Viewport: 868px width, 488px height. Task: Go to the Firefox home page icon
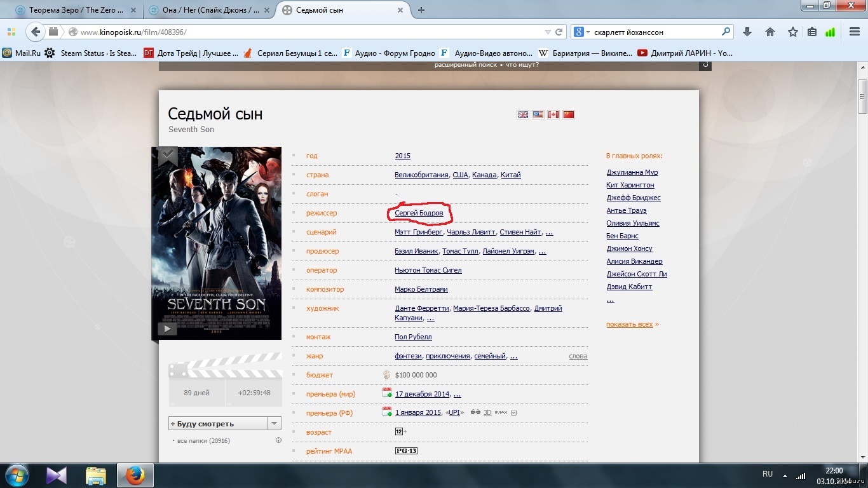770,32
